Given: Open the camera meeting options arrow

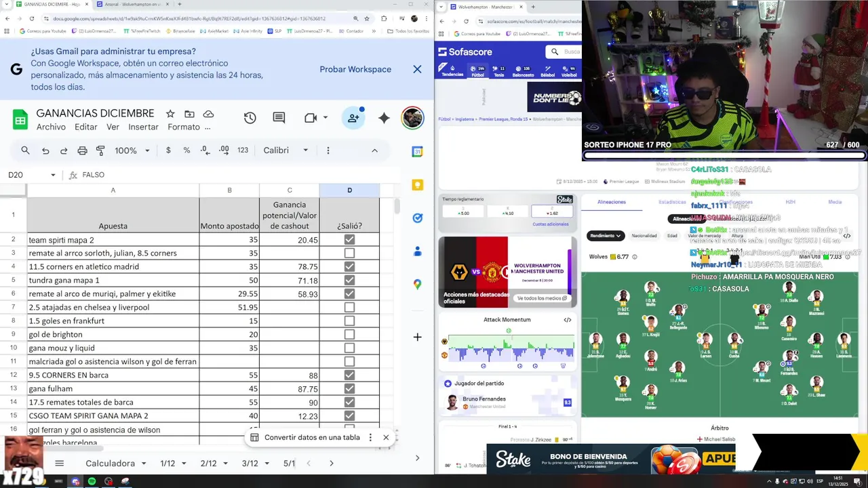Looking at the screenshot, I should (325, 118).
